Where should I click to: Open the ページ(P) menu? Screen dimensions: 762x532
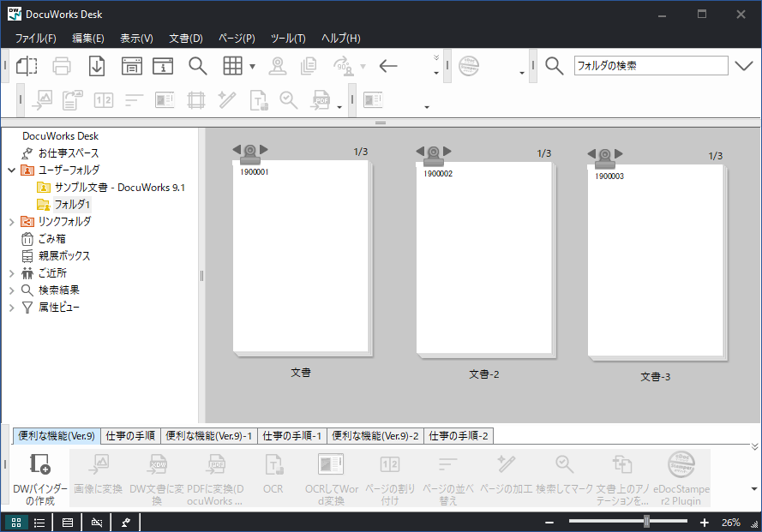[237, 38]
